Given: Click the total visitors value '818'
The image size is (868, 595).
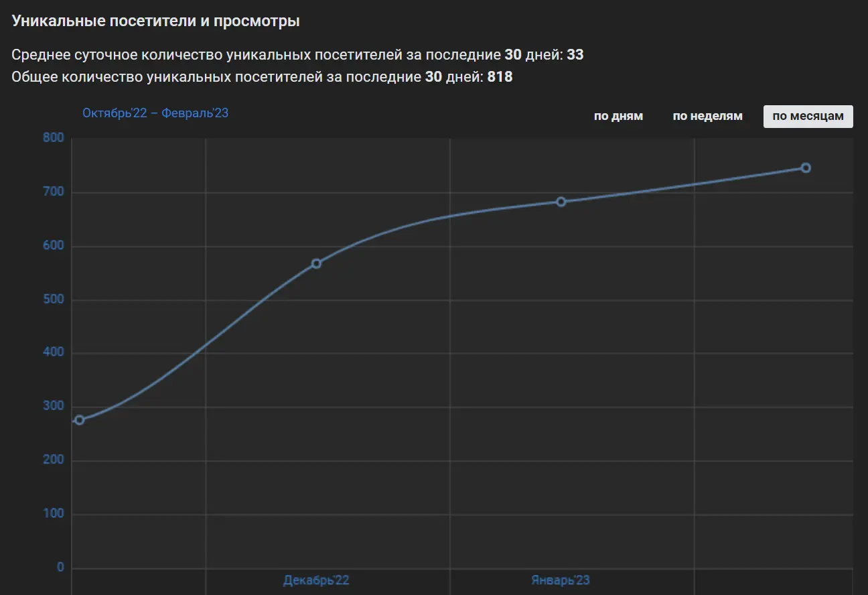Looking at the screenshot, I should tap(500, 77).
